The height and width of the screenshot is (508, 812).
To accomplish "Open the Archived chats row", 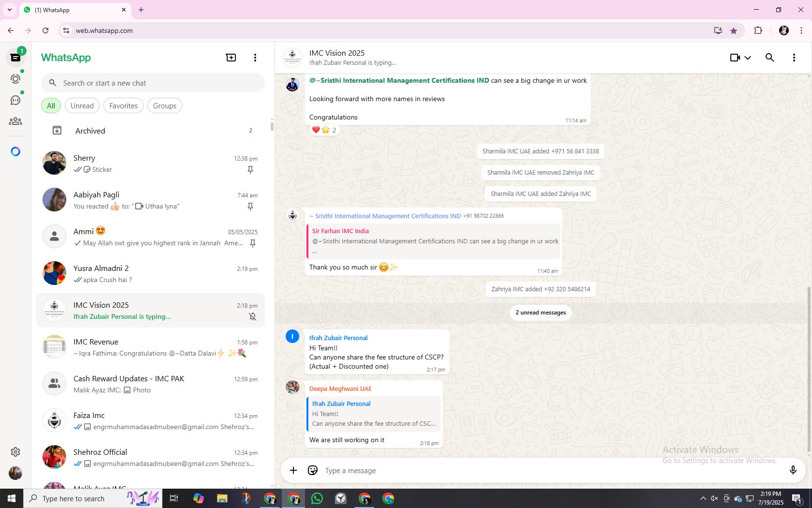I will point(150,131).
